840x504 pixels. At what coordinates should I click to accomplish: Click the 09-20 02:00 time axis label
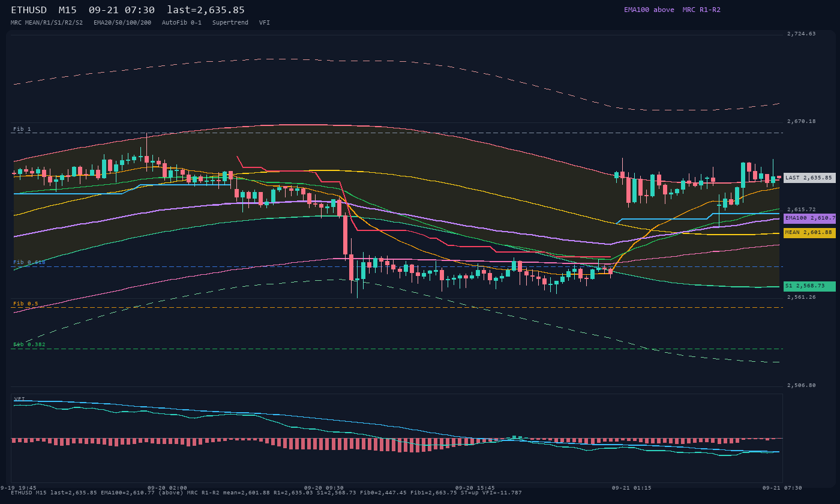pos(167,488)
